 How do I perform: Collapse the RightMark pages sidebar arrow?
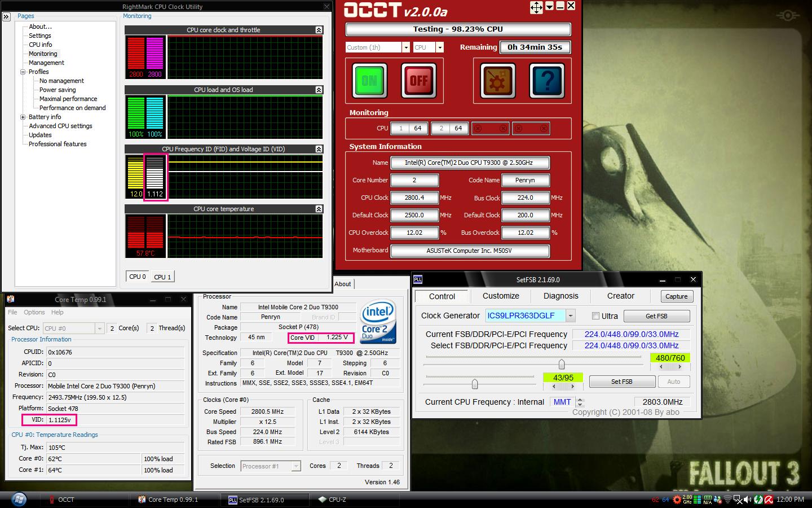click(6, 17)
